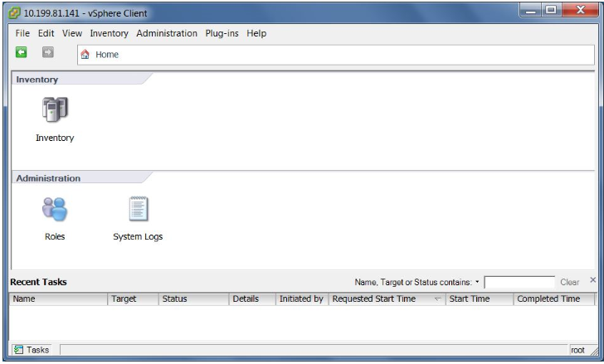Sort by the Status column header
604x364 pixels.
(194, 299)
